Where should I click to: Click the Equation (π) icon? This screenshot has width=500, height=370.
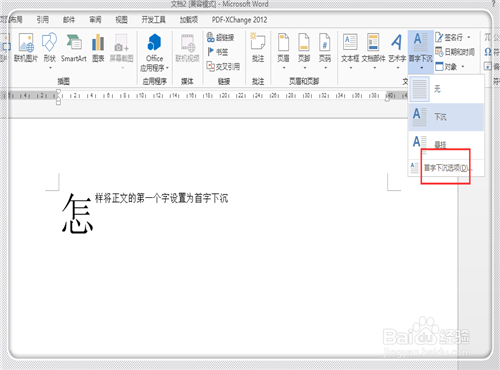click(488, 37)
